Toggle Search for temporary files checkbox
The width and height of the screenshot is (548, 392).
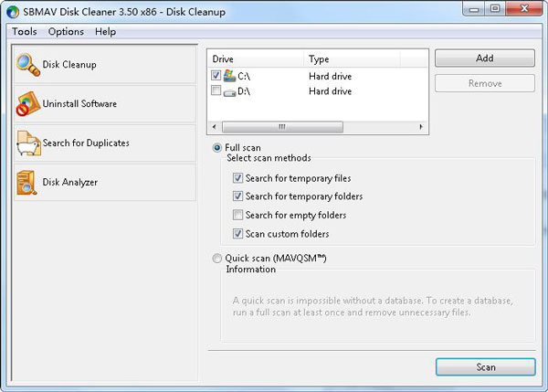click(x=237, y=178)
